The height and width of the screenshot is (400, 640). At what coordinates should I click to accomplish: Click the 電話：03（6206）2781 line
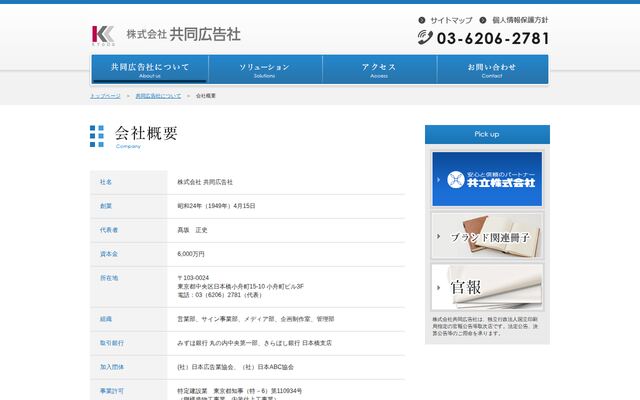[220, 295]
